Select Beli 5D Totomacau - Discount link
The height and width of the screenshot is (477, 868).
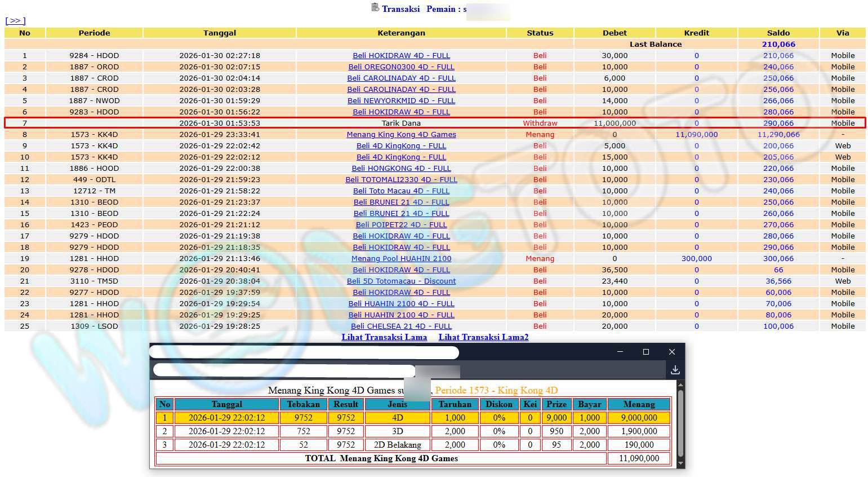[x=401, y=281]
